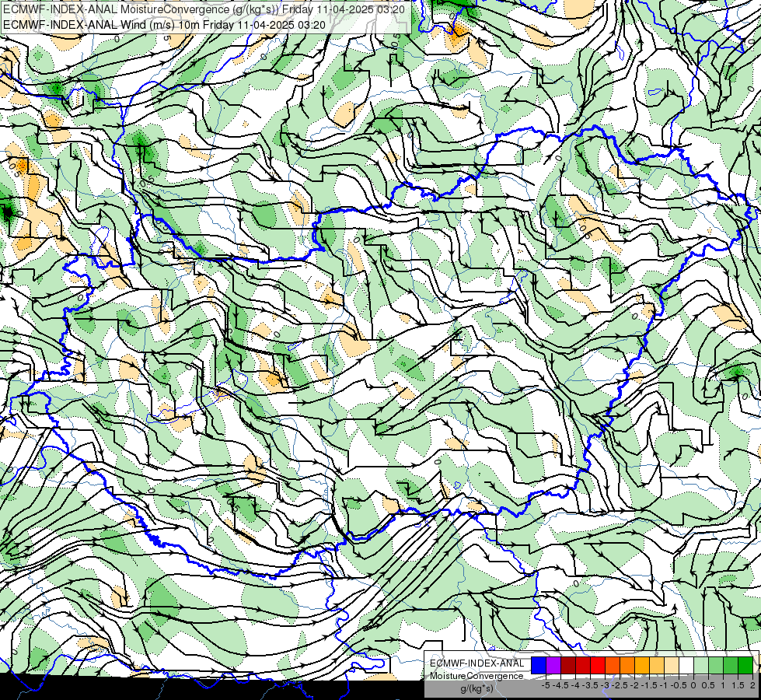Pick the legend swatch between -3 and -2.5

tap(598, 665)
